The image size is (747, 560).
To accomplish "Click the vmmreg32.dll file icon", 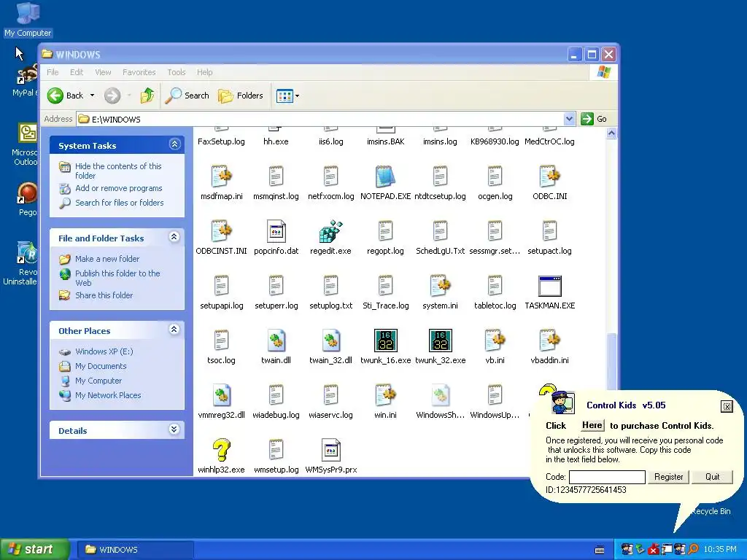I will pyautogui.click(x=221, y=395).
